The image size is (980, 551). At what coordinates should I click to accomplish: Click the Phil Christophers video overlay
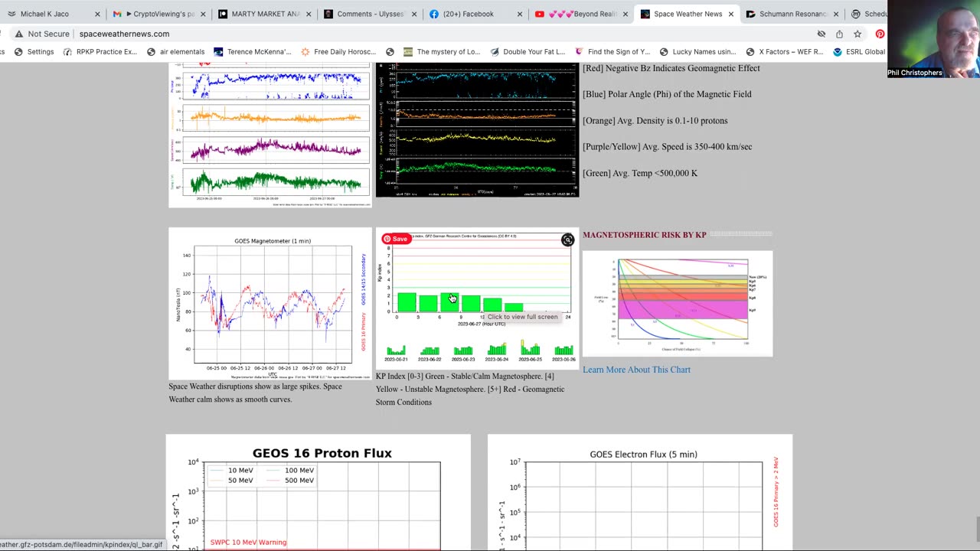point(933,40)
